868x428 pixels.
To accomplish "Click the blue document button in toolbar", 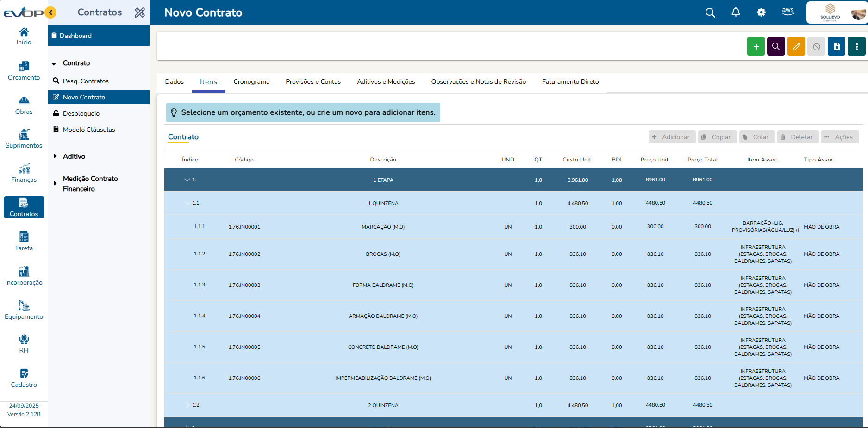I will click(x=837, y=47).
